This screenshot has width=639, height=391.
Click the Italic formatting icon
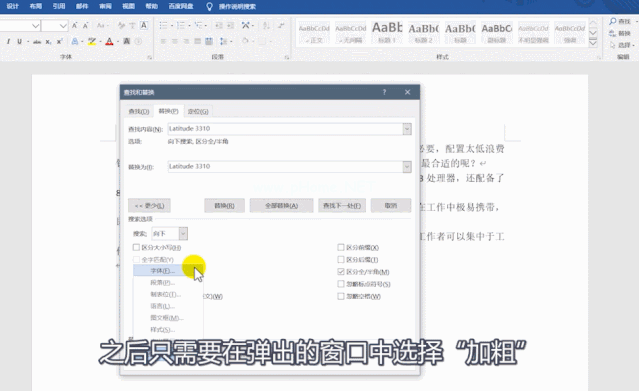pyautogui.click(x=8, y=41)
